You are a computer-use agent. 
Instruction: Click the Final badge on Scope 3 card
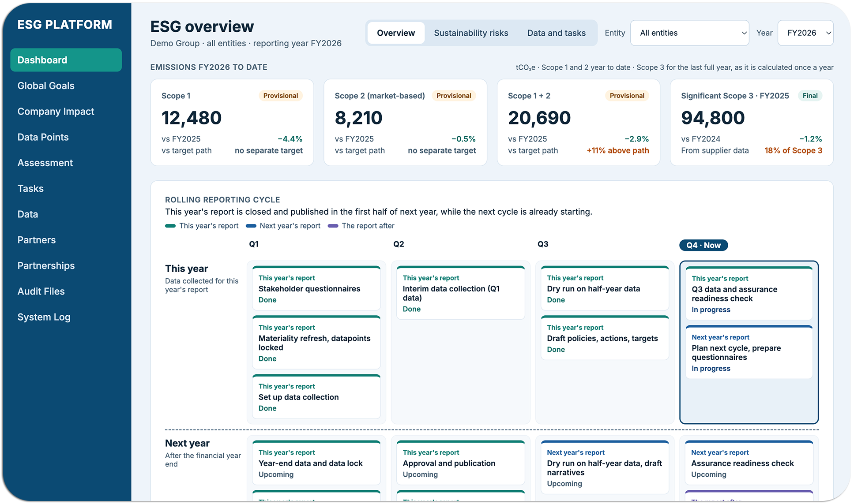[x=810, y=96]
